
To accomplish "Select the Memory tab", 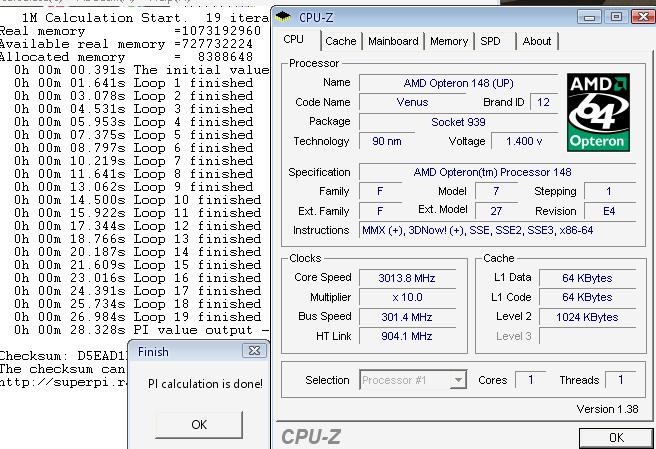I will tap(449, 41).
